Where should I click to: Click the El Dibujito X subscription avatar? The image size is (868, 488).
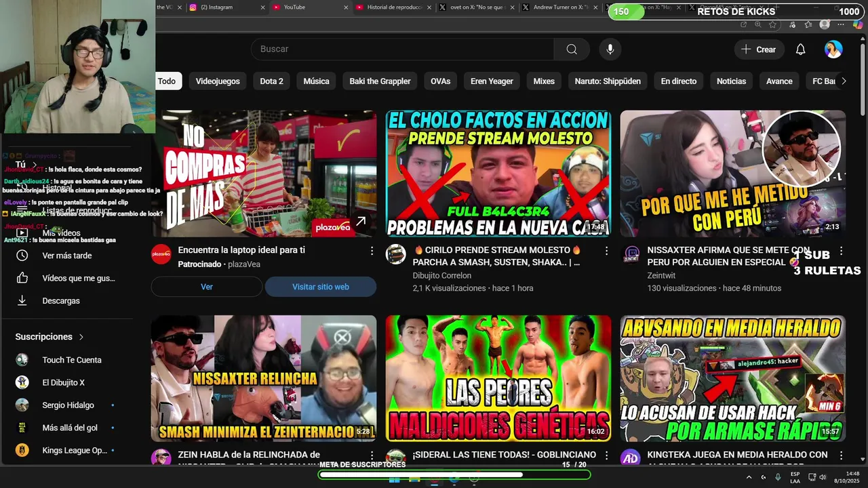[x=22, y=382]
